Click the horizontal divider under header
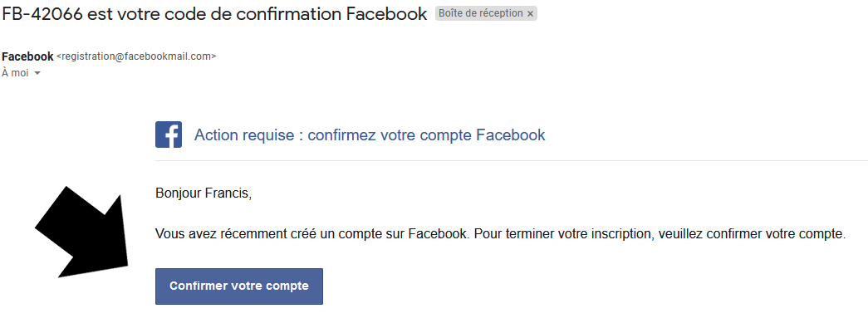Image resolution: width=868 pixels, height=323 pixels. click(x=512, y=160)
